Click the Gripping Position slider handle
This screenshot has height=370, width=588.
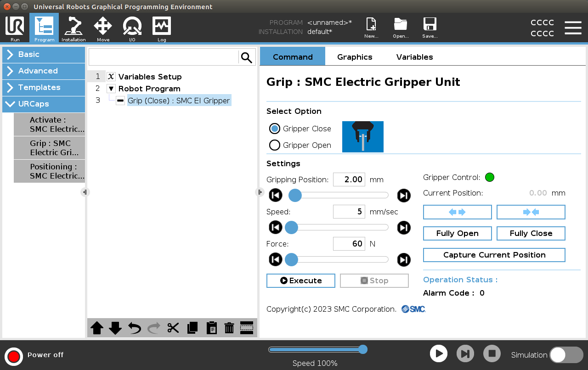click(295, 196)
